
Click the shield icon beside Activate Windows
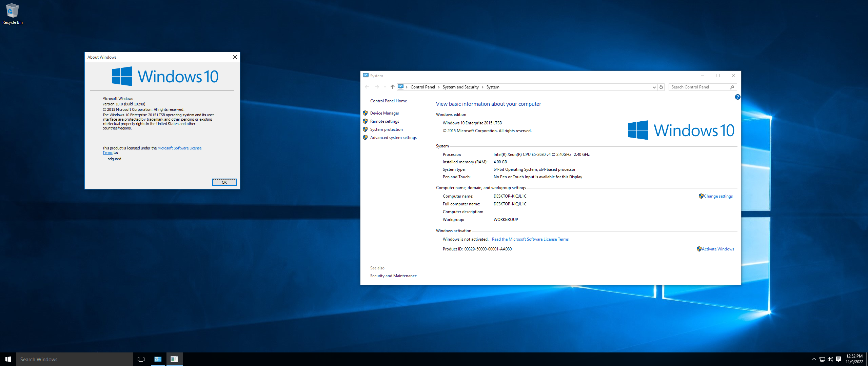tap(699, 249)
